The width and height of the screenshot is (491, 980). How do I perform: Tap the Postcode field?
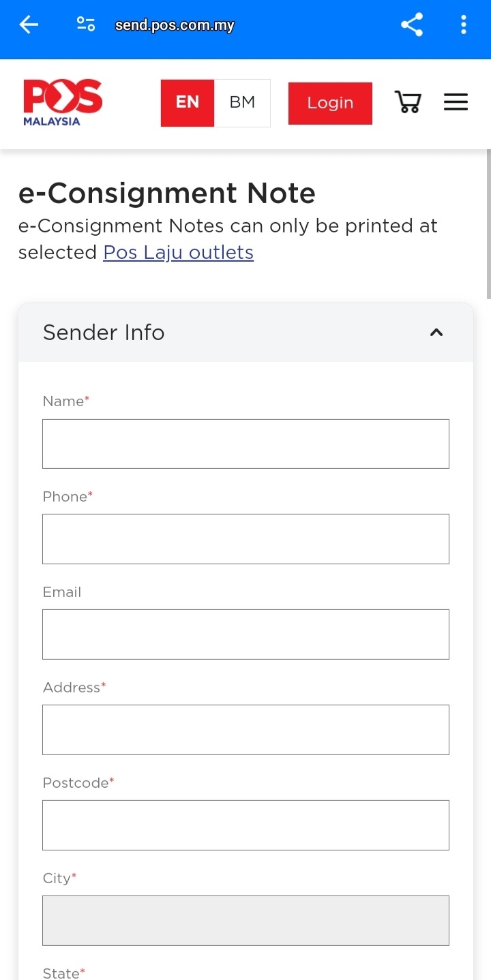pos(245,825)
